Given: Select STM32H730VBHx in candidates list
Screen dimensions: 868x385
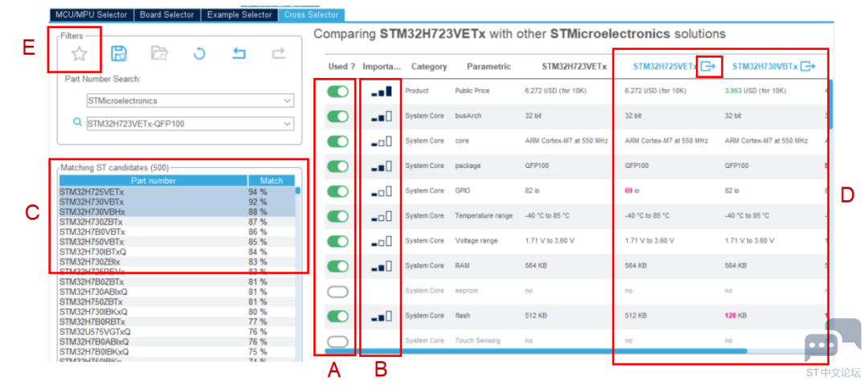Looking at the screenshot, I should (177, 211).
